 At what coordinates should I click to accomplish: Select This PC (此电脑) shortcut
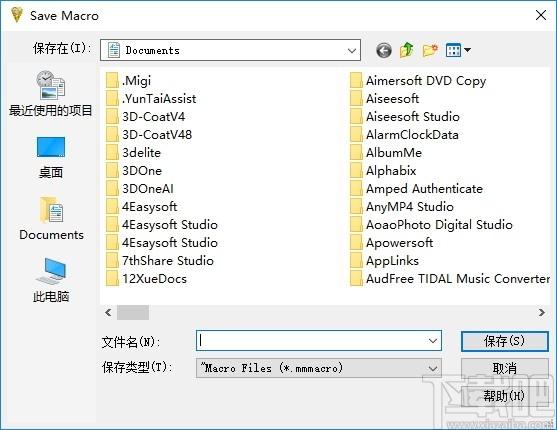[x=51, y=280]
